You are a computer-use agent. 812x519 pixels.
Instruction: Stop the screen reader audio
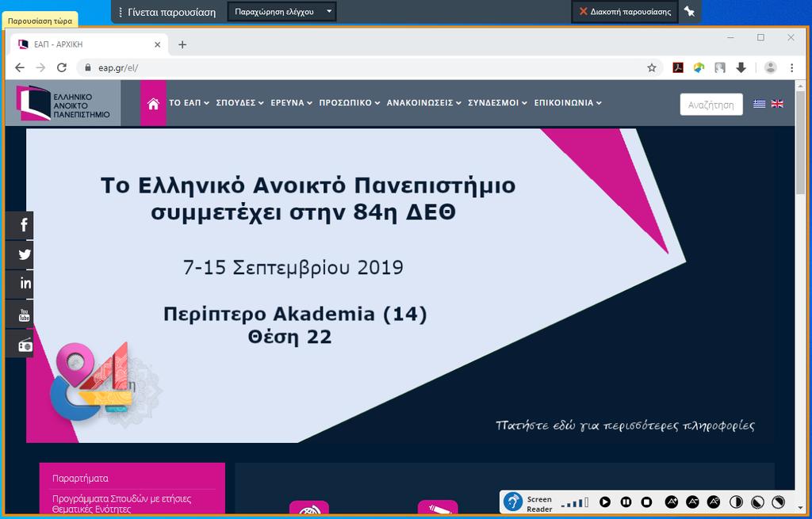pos(646,502)
